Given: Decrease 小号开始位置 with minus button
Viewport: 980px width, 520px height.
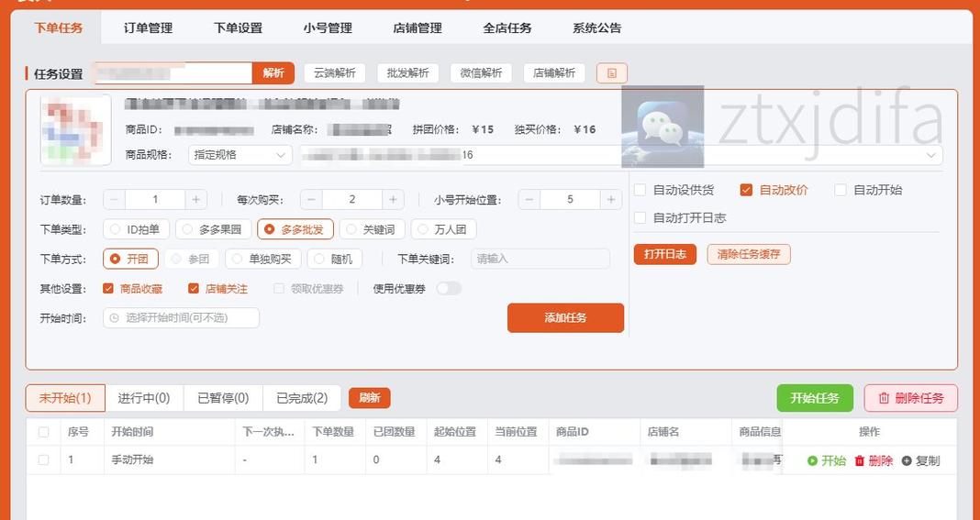Looking at the screenshot, I should [x=529, y=199].
